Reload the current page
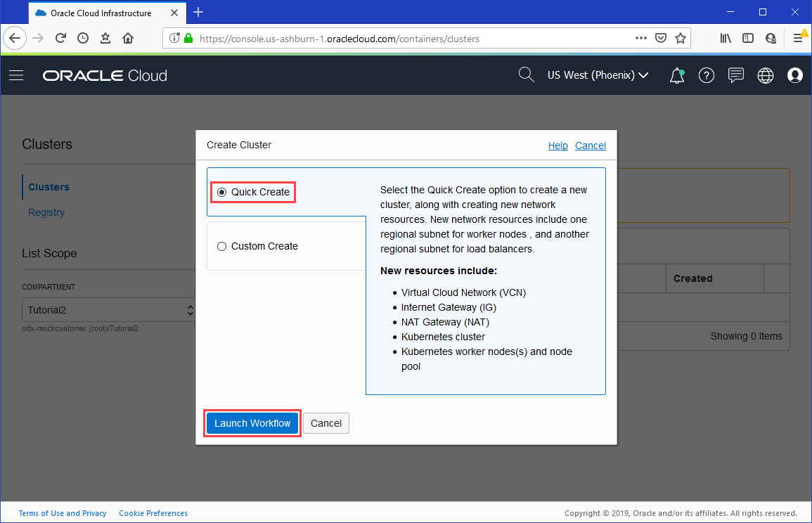812x523 pixels. coord(60,39)
